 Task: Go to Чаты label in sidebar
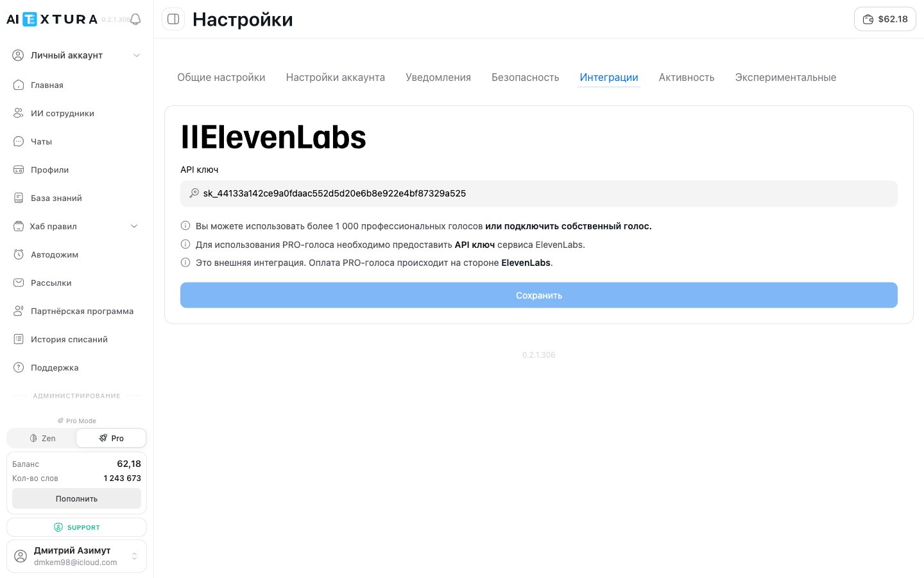point(41,141)
